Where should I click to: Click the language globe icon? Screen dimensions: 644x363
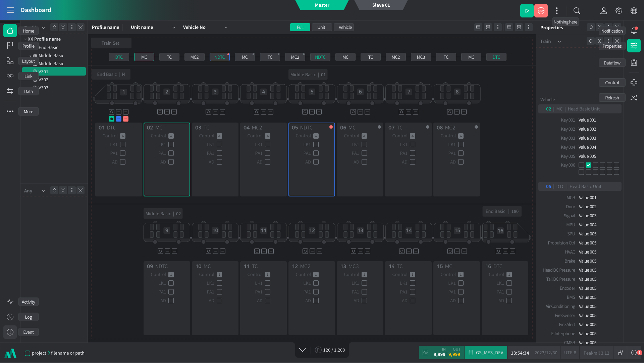634,11
